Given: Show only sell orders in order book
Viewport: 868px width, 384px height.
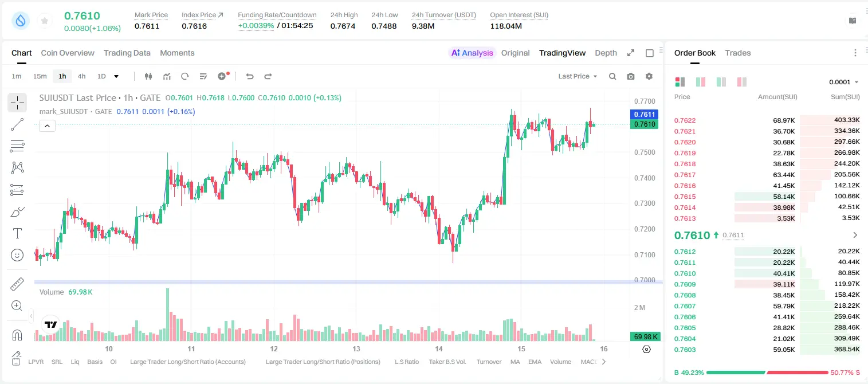Looking at the screenshot, I should point(742,82).
